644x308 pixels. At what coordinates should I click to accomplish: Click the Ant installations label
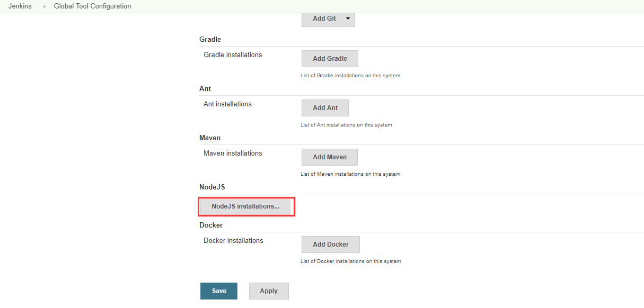click(x=227, y=104)
